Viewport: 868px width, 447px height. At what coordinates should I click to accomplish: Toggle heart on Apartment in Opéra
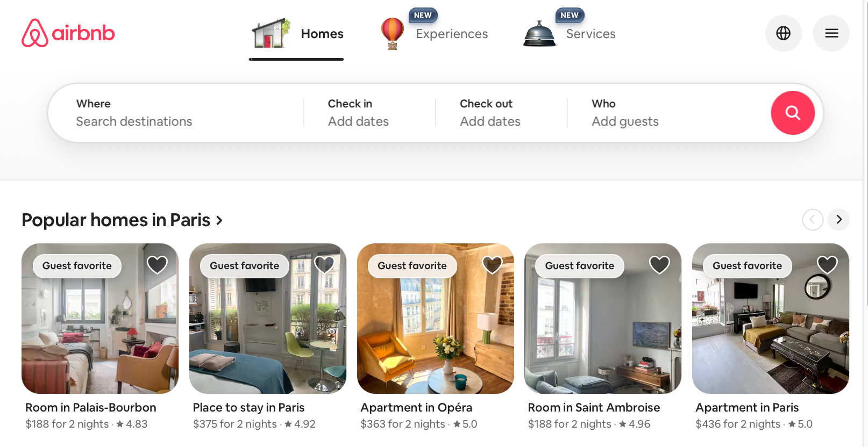(492, 264)
